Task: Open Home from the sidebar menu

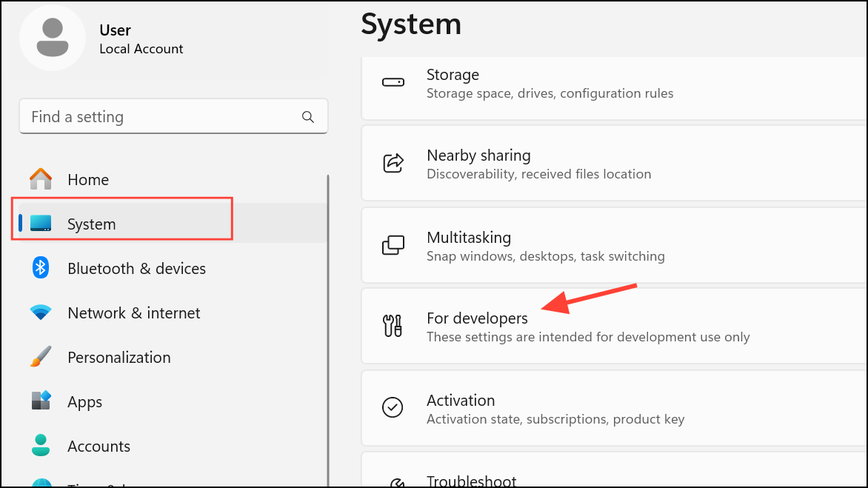Action: point(88,179)
